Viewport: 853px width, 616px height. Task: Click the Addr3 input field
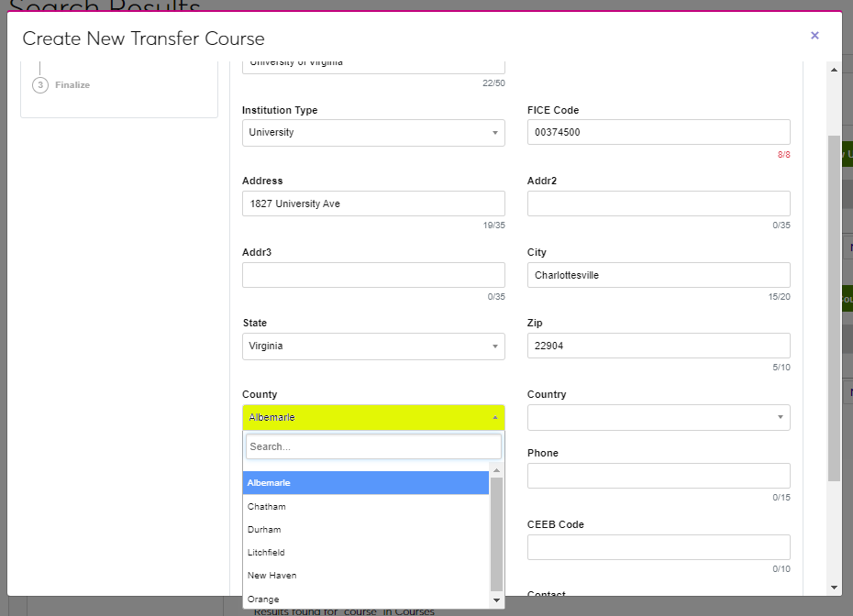coord(373,275)
